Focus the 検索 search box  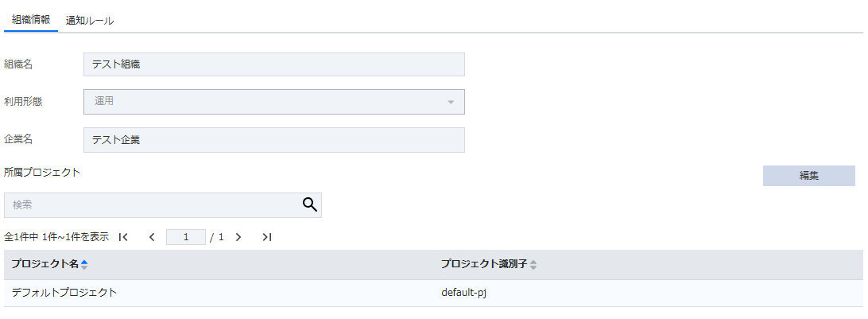tap(151, 205)
